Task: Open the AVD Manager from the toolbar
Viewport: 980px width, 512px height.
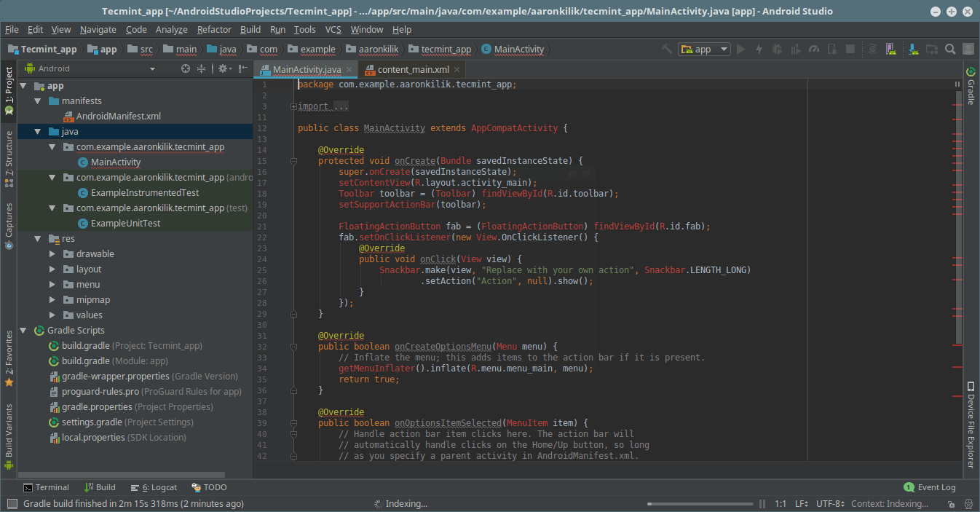Action: tap(890, 49)
